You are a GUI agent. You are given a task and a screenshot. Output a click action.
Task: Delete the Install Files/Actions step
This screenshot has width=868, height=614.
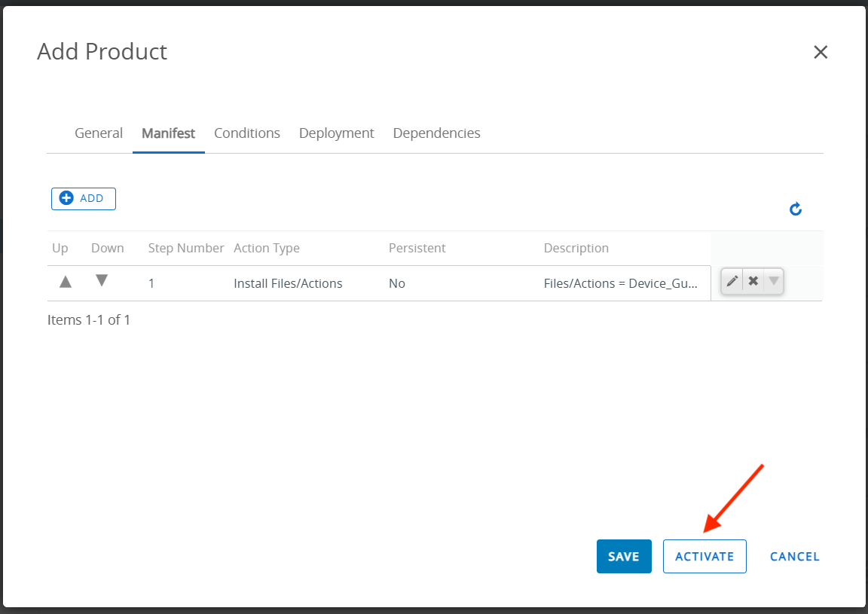pyautogui.click(x=753, y=281)
